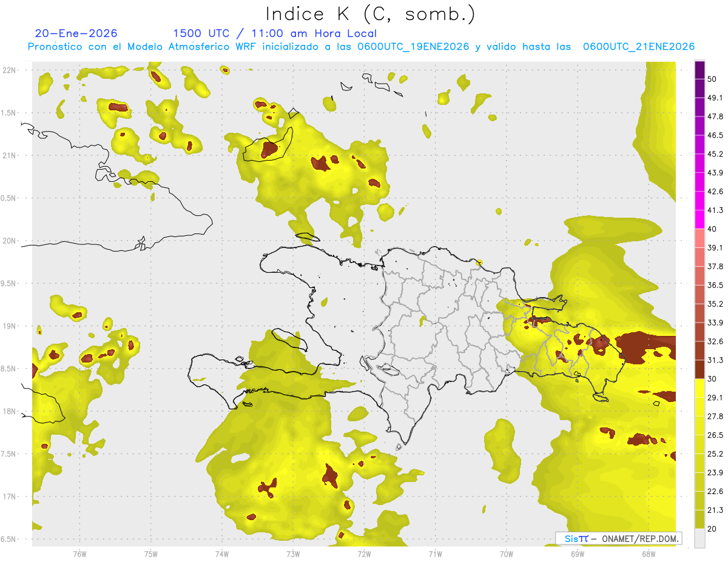The image size is (728, 562).
Task: Click the colorbar value '20'
Action: 713,529
